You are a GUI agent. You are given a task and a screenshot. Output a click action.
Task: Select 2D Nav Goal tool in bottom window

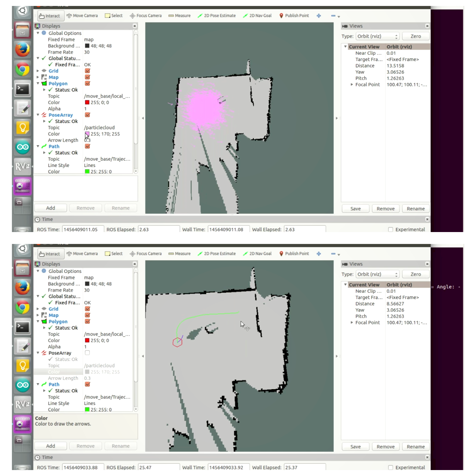257,254
